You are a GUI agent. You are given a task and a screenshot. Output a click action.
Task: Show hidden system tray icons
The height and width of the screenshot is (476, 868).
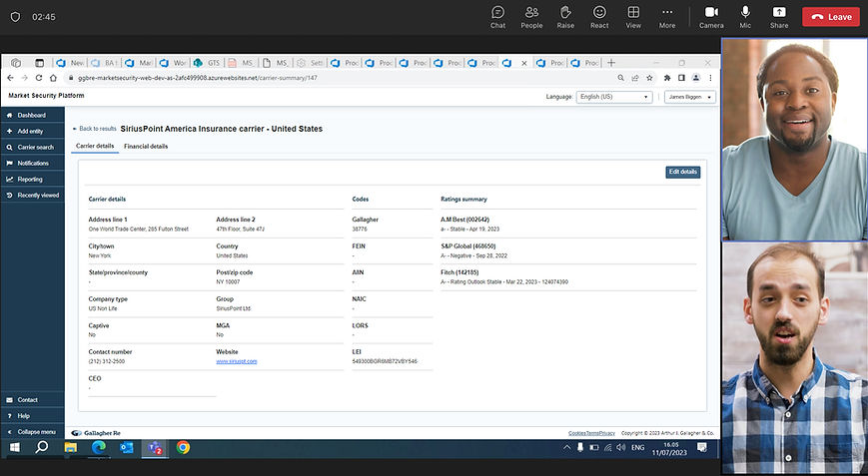coord(567,447)
